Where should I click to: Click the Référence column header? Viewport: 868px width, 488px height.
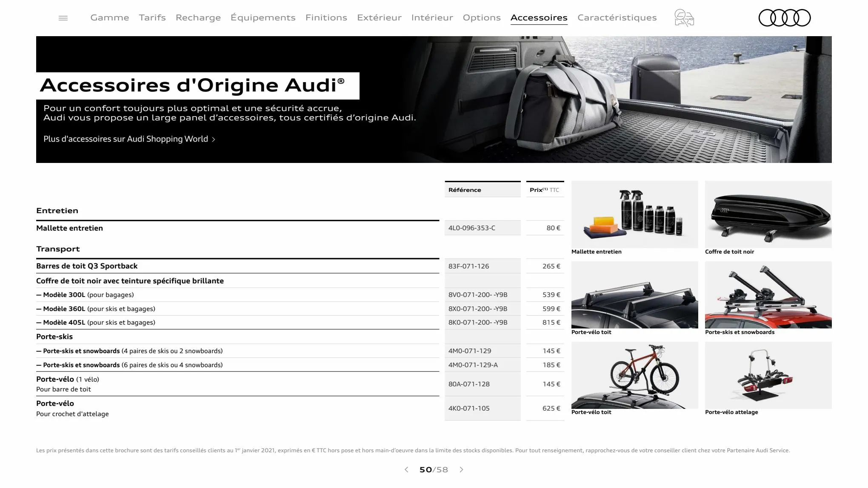pos(483,190)
